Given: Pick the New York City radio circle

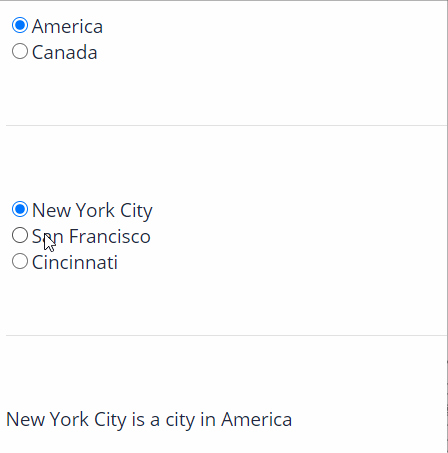Looking at the screenshot, I should click(x=20, y=209).
